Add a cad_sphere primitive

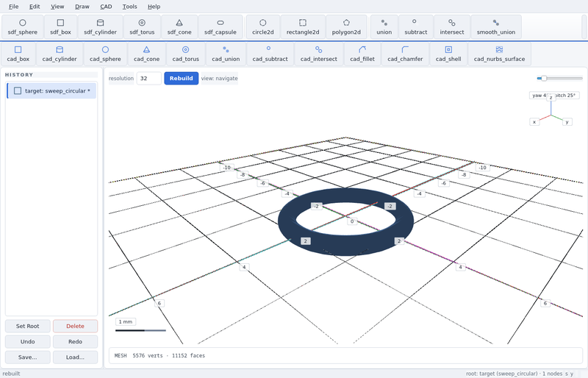pos(105,54)
